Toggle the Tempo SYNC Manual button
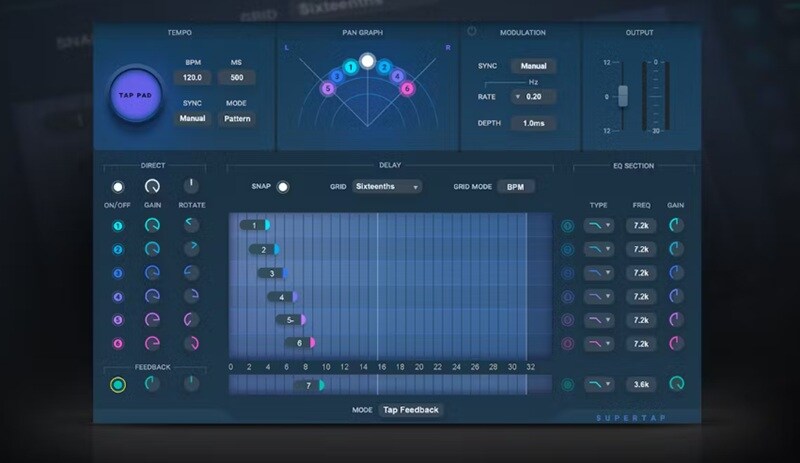Image resolution: width=800 pixels, height=463 pixels. [192, 118]
